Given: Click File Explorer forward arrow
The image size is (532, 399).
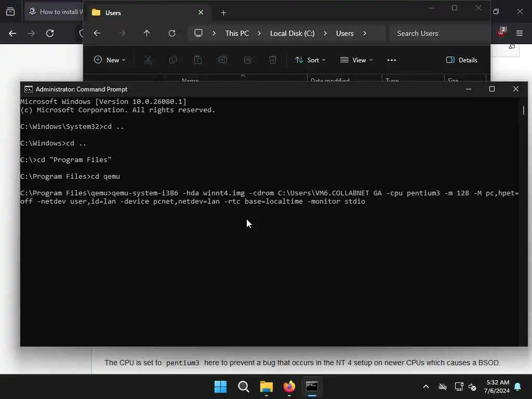Looking at the screenshot, I should [122, 33].
